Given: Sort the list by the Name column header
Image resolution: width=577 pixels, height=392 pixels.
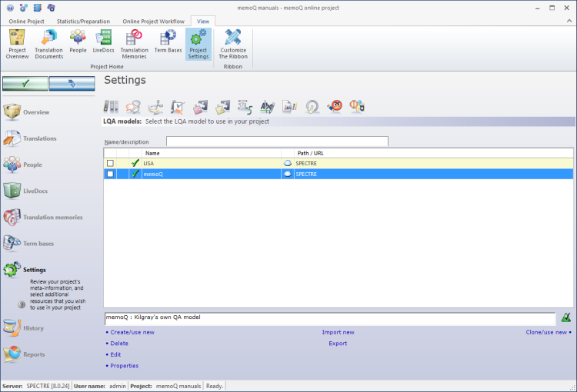Looking at the screenshot, I should [208, 153].
